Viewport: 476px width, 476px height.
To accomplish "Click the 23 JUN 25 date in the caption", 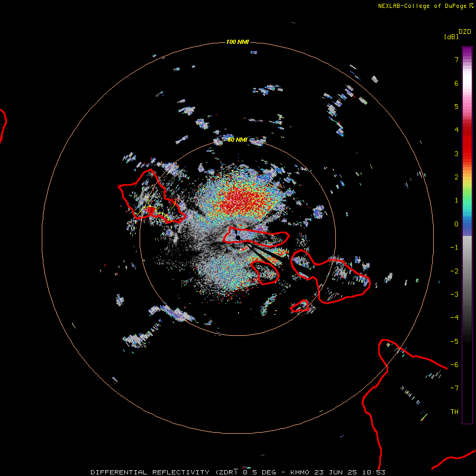I will (336, 472).
